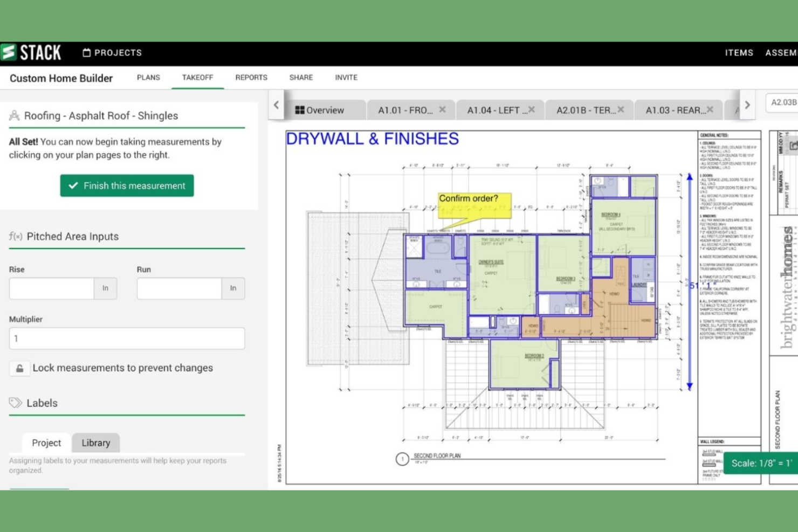The image size is (798, 532).
Task: Open the Projects page
Action: 112,53
